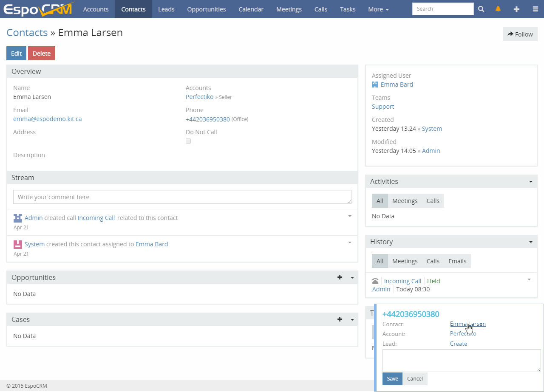Open System link under Created
Image resolution: width=544 pixels, height=392 pixels.
point(432,129)
